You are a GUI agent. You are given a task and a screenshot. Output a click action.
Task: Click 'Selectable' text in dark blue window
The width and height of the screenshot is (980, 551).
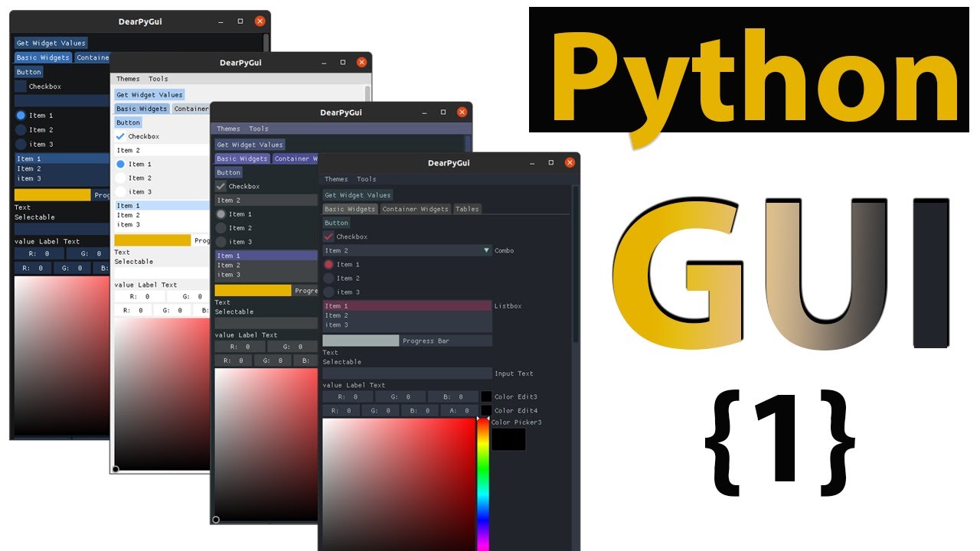[34, 217]
